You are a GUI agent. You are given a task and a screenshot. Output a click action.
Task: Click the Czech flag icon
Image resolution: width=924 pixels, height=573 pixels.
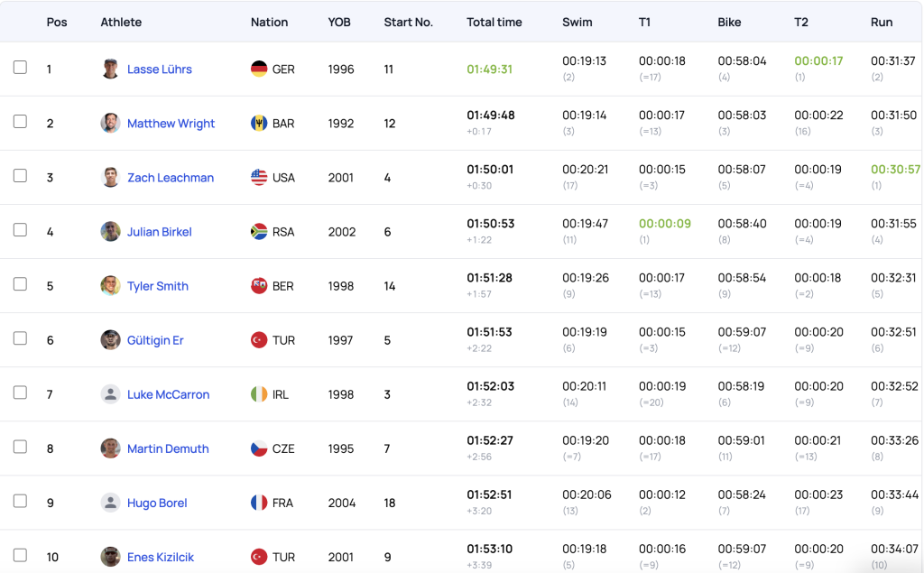tap(259, 448)
